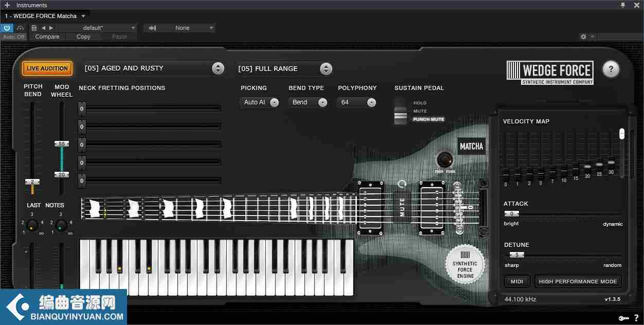Viewport: 644px width, 325px height.
Task: Click the Synthetic Force Engine badge
Action: pos(465,265)
